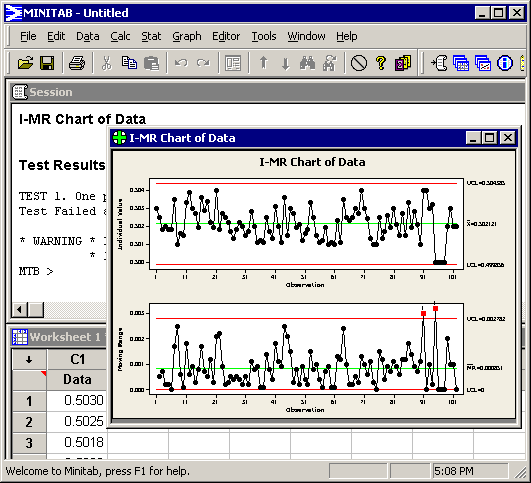Close the I-MR Chart graph window

pos(508,138)
